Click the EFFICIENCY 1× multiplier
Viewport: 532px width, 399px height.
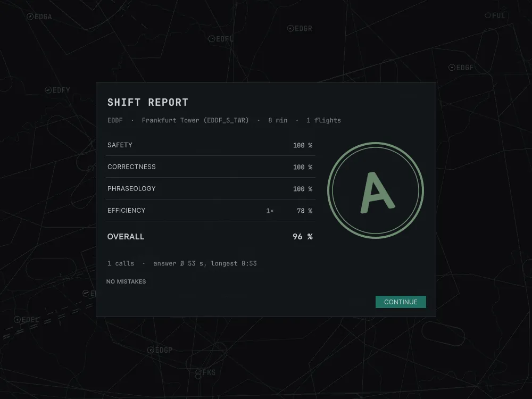(x=270, y=211)
